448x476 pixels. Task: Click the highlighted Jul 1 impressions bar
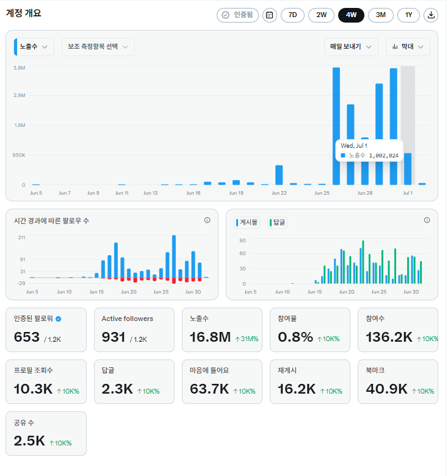click(409, 170)
